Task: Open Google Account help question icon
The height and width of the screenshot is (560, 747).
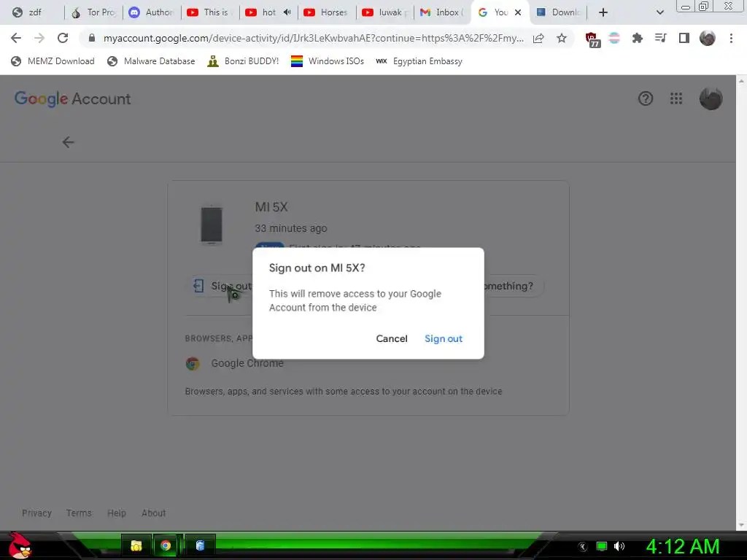Action: coord(645,98)
